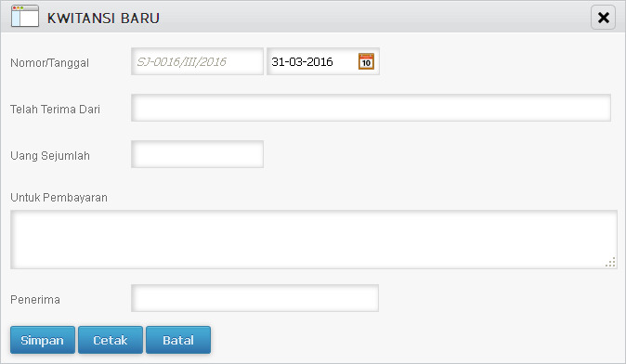Click the Telah Terima Dari label
The height and width of the screenshot is (364, 626).
pos(55,110)
